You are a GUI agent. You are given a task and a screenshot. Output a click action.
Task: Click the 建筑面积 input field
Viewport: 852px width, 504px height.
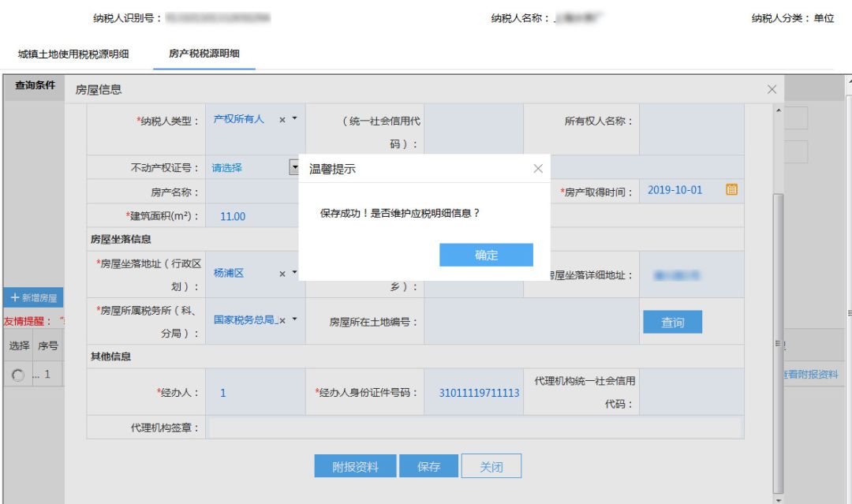tap(252, 217)
